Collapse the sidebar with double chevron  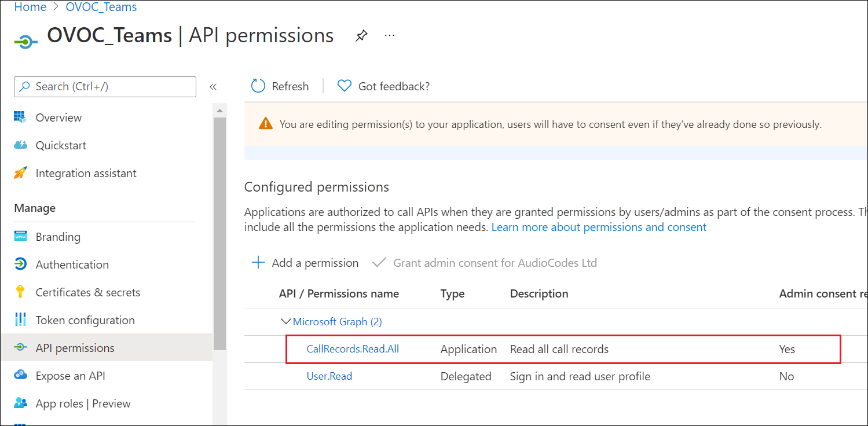213,87
